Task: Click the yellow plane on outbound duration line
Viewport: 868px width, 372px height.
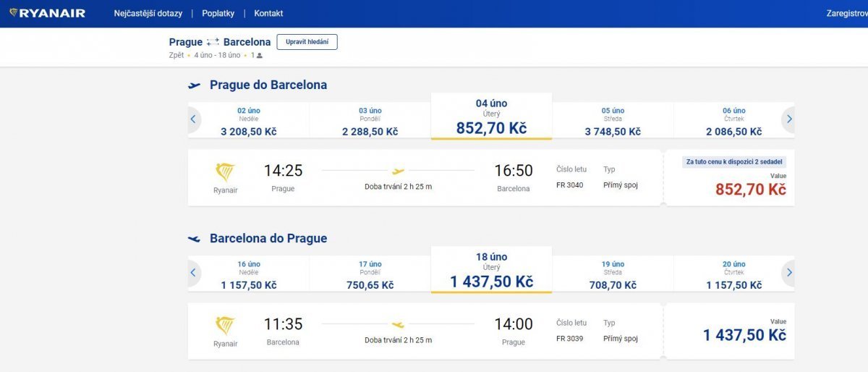Action: [x=398, y=172]
